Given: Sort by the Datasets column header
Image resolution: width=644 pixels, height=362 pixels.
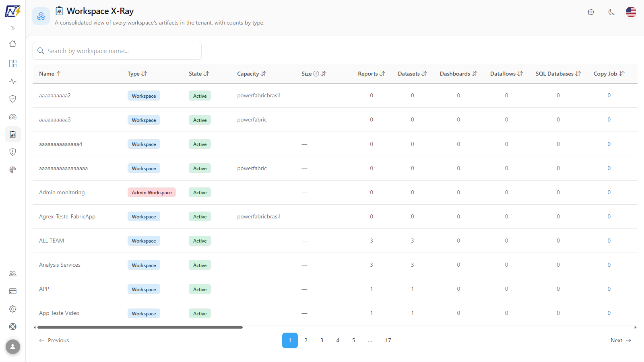Looking at the screenshot, I should [x=412, y=74].
